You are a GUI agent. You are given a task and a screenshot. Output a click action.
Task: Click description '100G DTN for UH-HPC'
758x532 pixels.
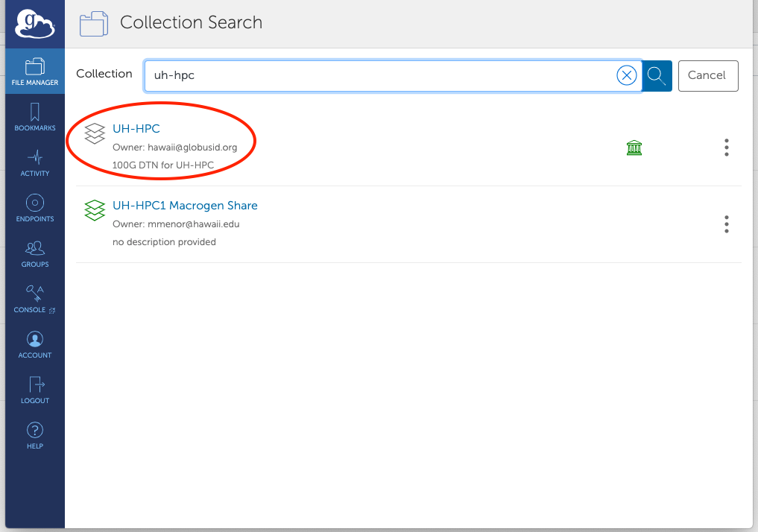(x=163, y=165)
